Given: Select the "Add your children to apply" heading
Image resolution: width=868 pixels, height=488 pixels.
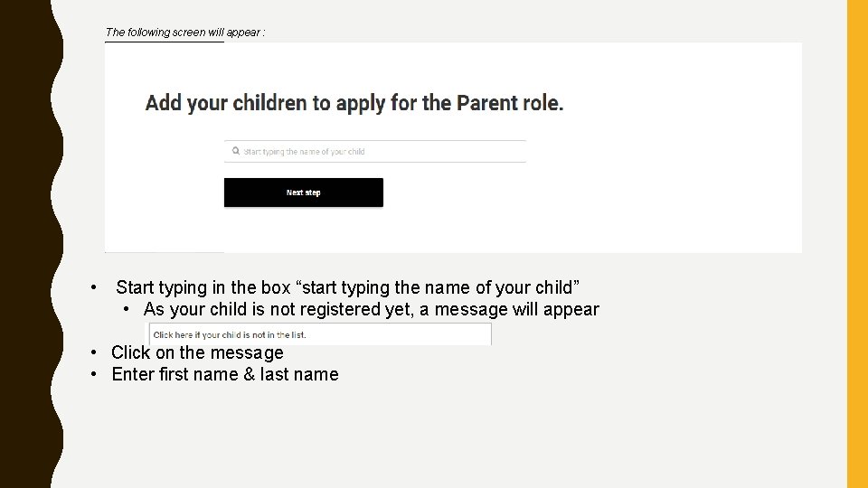Looking at the screenshot, I should coord(354,103).
